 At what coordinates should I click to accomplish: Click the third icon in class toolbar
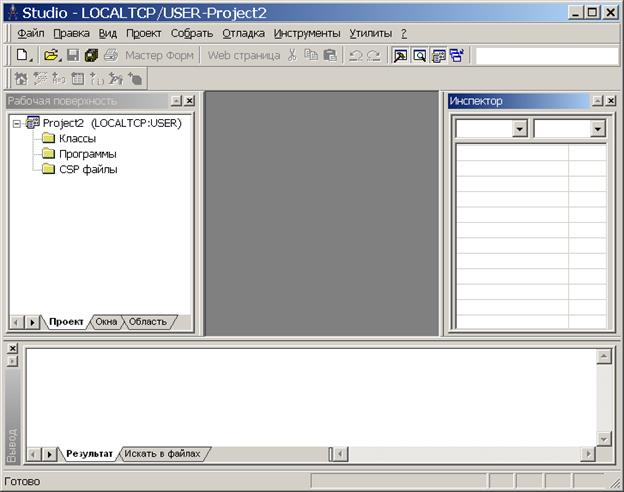(58, 79)
